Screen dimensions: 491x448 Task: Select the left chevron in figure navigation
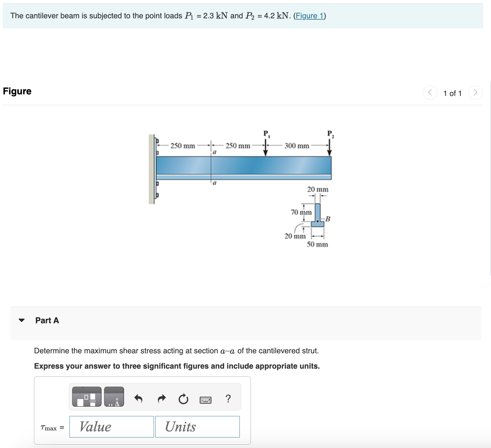pyautogui.click(x=430, y=92)
